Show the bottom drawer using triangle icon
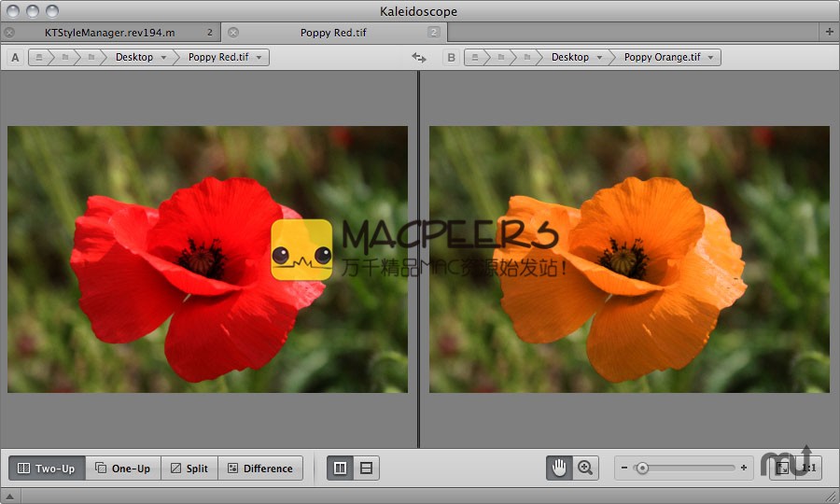Screen dimensions: 840x504 click(12, 496)
